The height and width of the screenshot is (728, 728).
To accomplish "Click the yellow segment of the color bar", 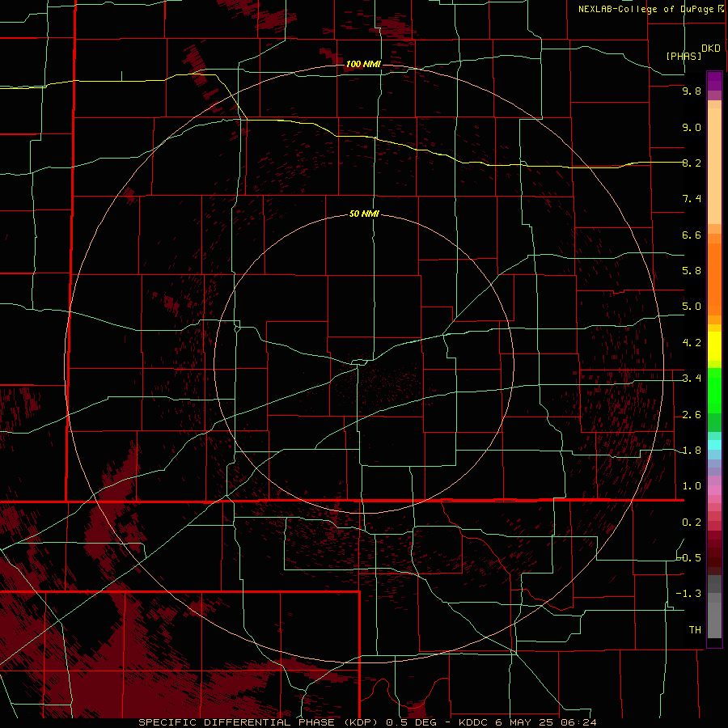I will click(x=714, y=346).
